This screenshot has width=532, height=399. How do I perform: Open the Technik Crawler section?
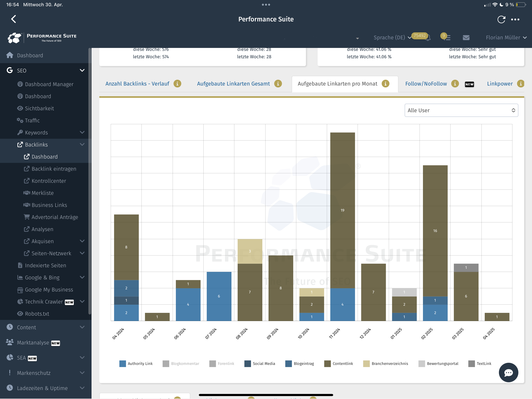click(x=44, y=302)
